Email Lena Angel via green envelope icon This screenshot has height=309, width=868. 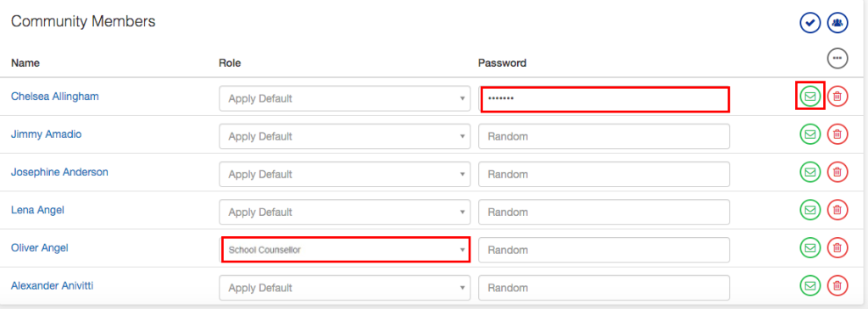tap(810, 210)
